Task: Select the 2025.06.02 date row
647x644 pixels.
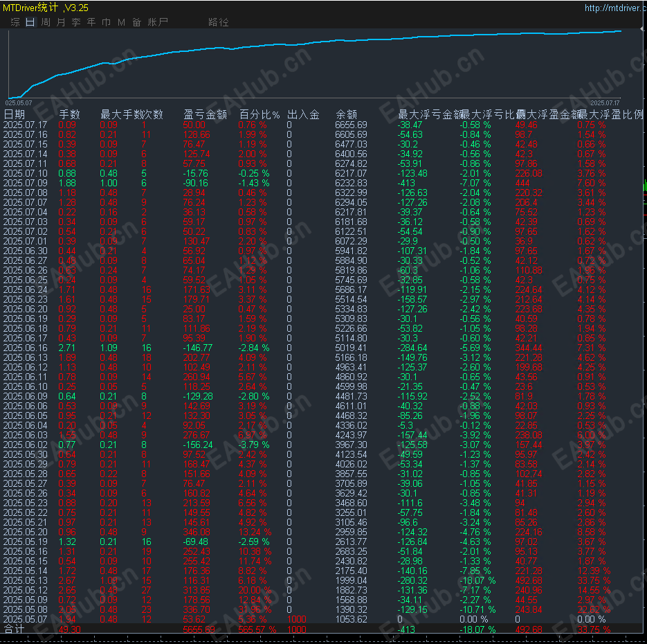Action: [25, 445]
